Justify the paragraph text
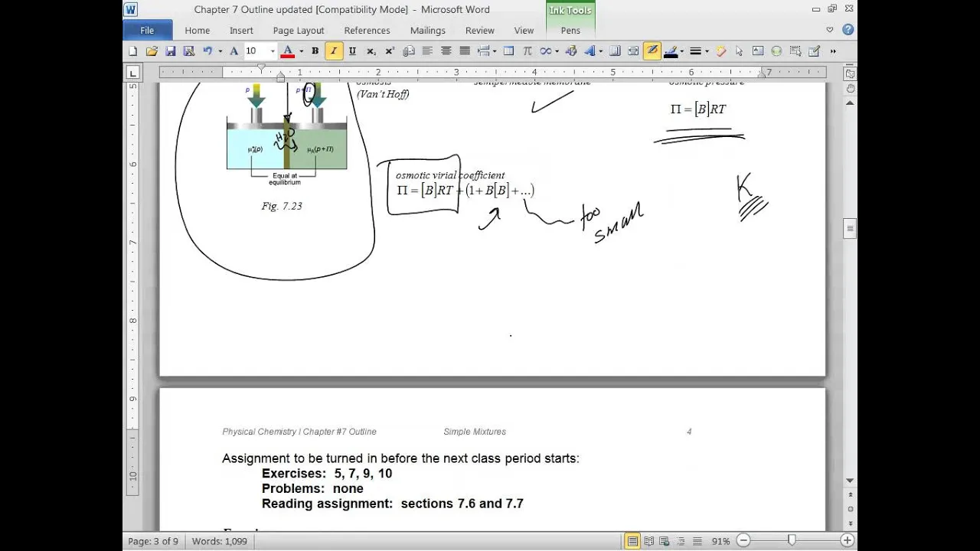The height and width of the screenshot is (551, 980). 464,51
